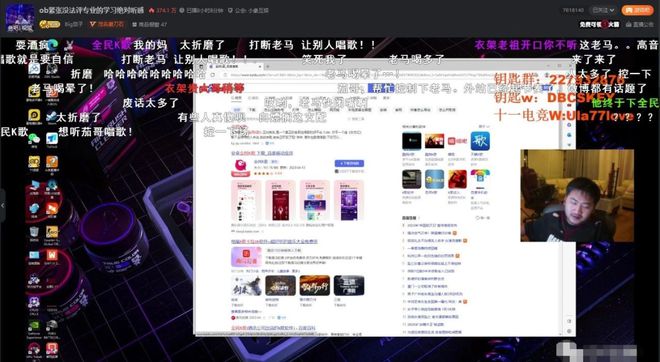Open the red music app desktop icon
The width and height of the screenshot is (660, 362).
[x=52, y=349]
